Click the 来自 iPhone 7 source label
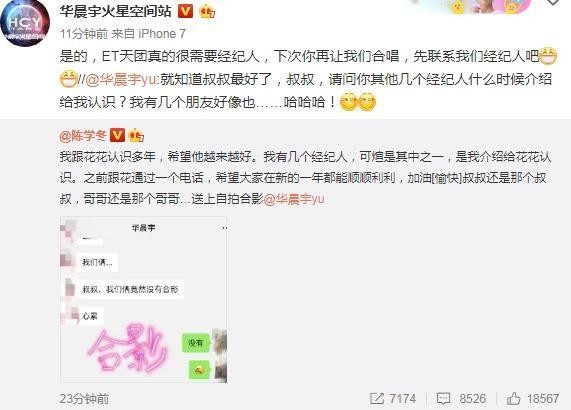This screenshot has width=571, height=410. click(x=149, y=34)
